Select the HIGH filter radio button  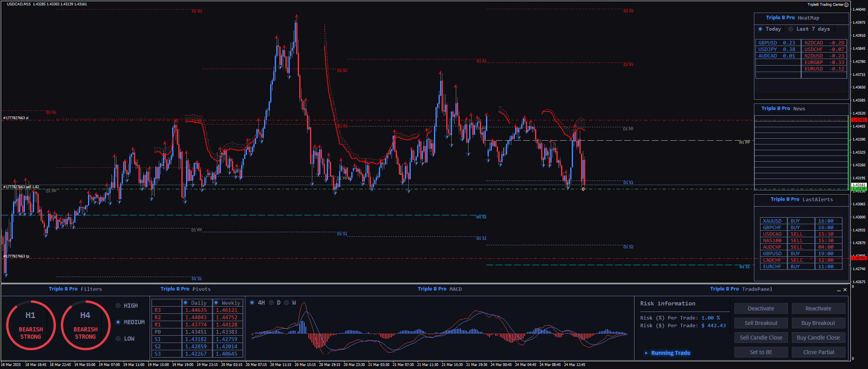pyautogui.click(x=118, y=306)
